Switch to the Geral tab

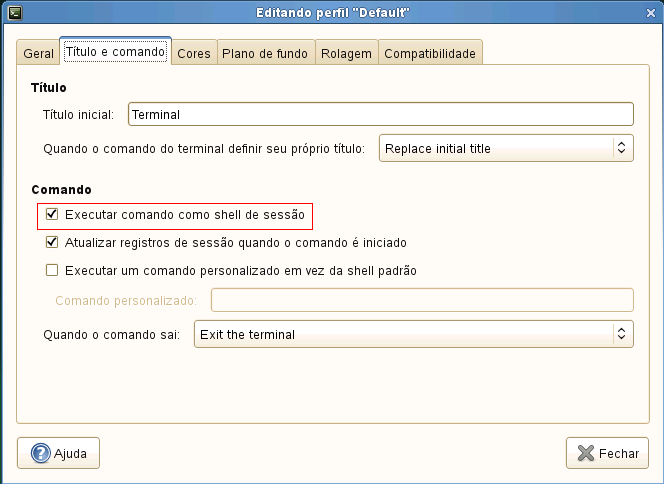(x=38, y=53)
